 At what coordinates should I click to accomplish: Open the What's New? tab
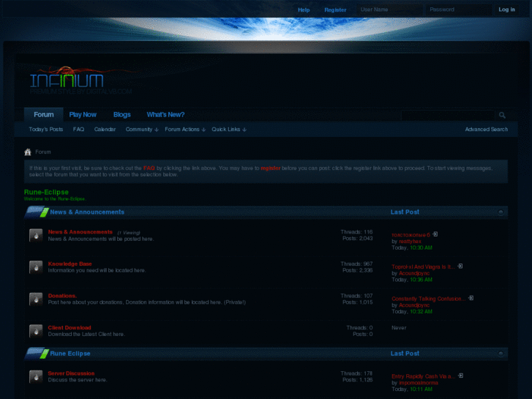[165, 114]
